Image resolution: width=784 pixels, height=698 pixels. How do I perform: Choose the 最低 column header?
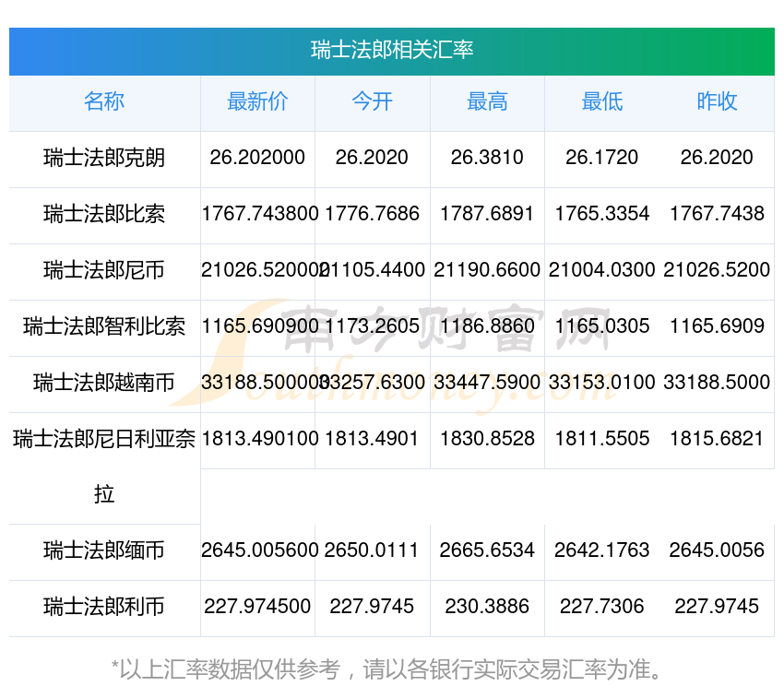point(601,101)
